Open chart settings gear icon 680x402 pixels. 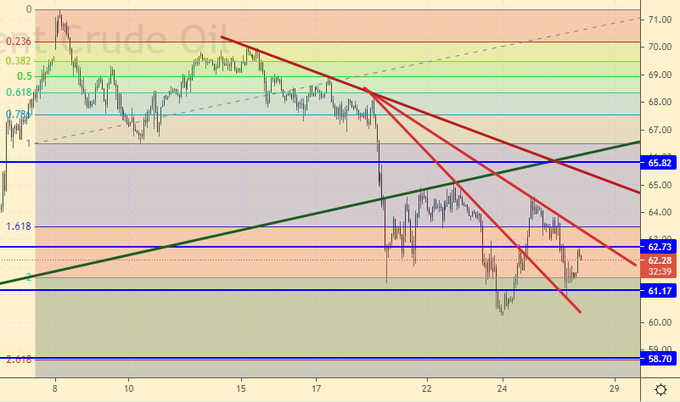(x=660, y=389)
